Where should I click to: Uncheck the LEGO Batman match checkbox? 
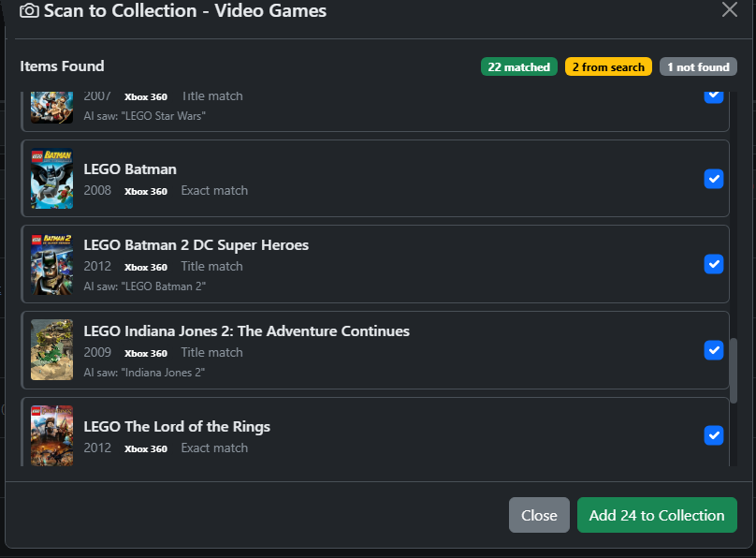tap(714, 179)
